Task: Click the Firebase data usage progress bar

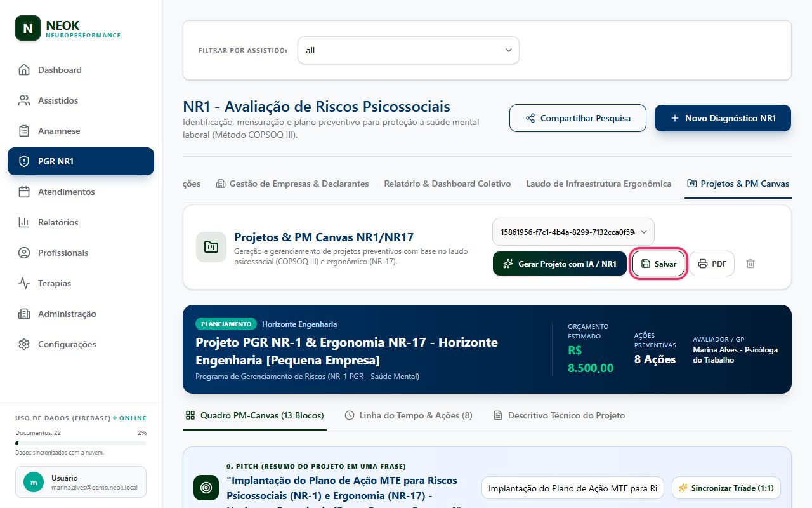Action: coord(81,443)
